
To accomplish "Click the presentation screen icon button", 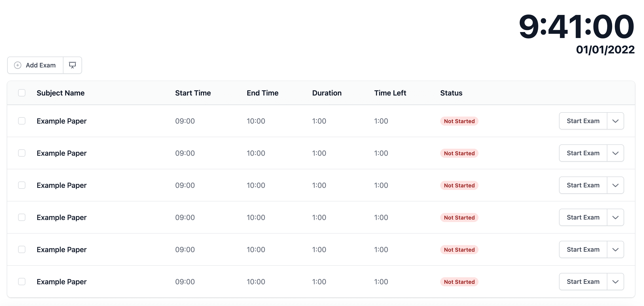I will (72, 65).
